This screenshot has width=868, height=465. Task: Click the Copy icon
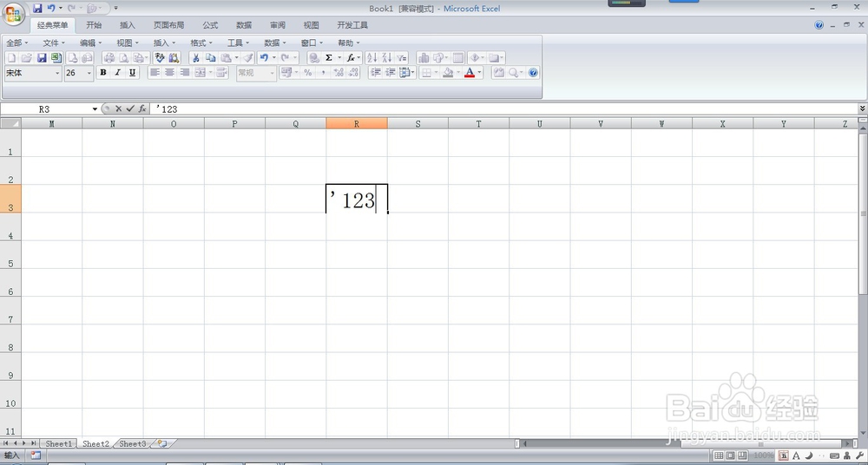[x=211, y=57]
